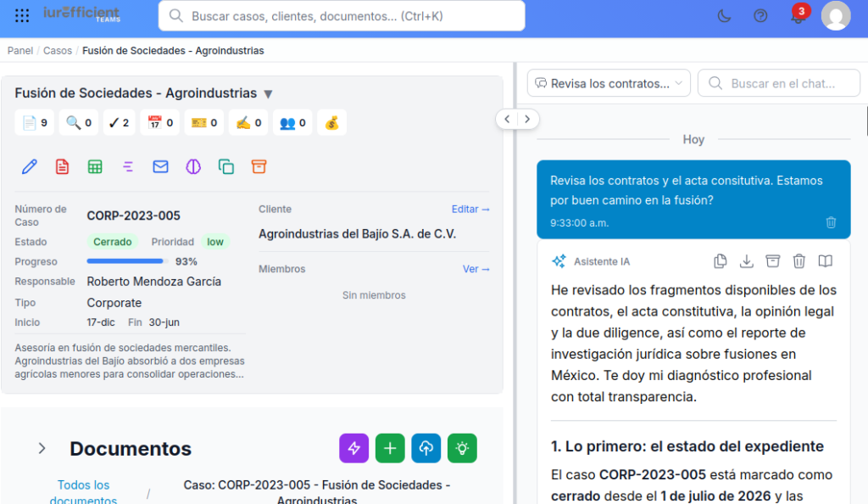
Task: Click client name Agroindustrias del Bajío
Action: pyautogui.click(x=357, y=234)
